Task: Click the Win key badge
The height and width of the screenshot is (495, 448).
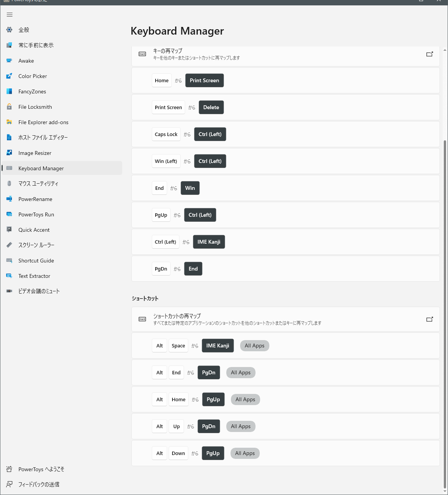Action: pyautogui.click(x=190, y=188)
